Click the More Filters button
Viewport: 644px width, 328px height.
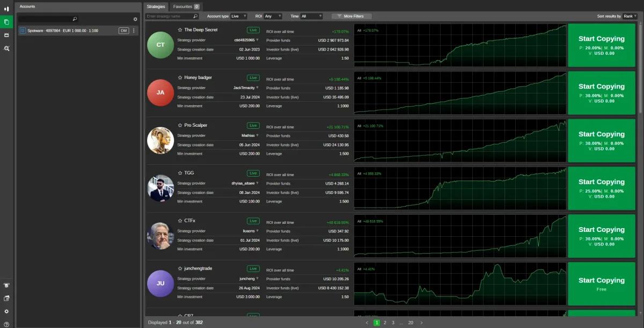click(x=351, y=16)
